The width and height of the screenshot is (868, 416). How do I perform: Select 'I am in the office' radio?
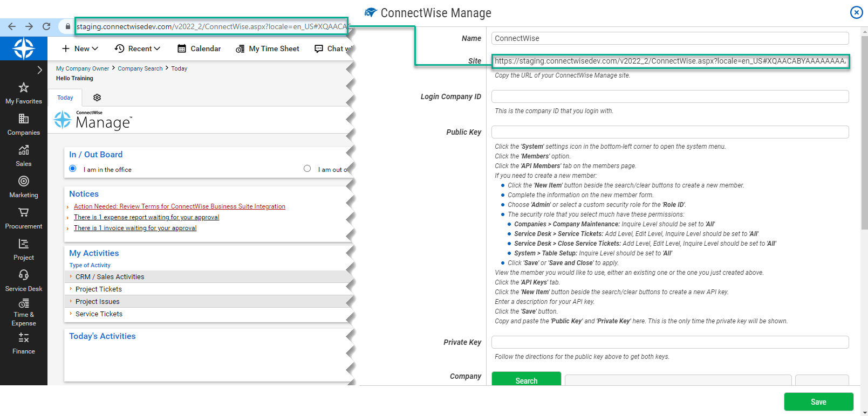pyautogui.click(x=73, y=169)
